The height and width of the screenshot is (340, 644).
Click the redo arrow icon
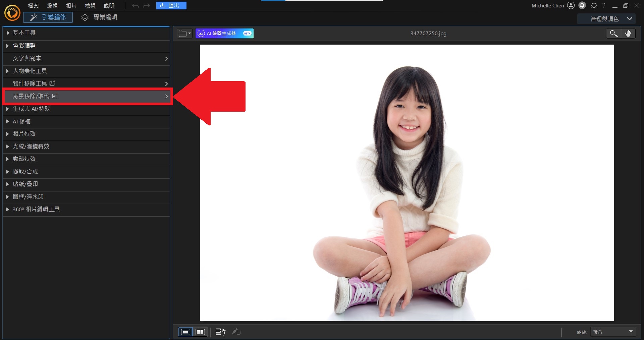click(146, 6)
